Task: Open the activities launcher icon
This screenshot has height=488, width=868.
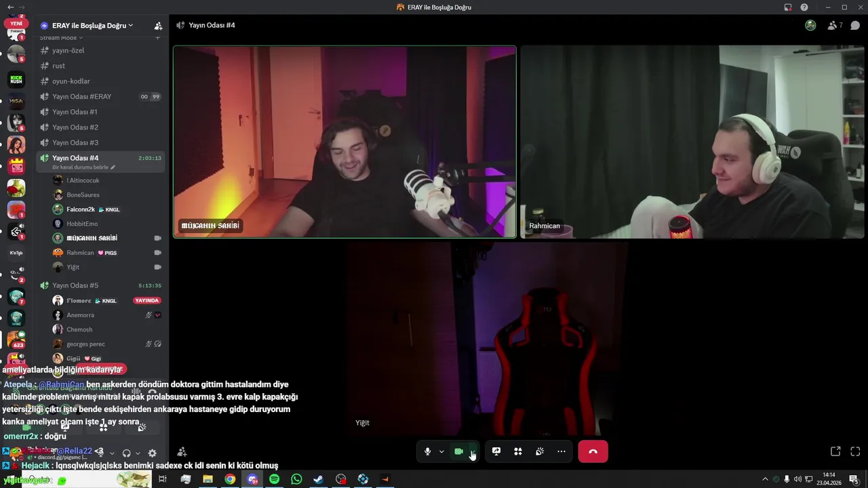Action: (x=518, y=451)
